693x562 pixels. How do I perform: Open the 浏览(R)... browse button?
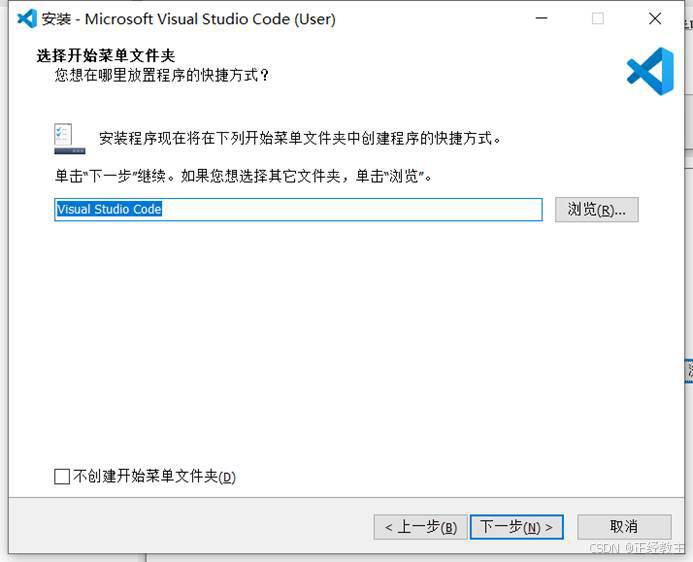click(597, 209)
